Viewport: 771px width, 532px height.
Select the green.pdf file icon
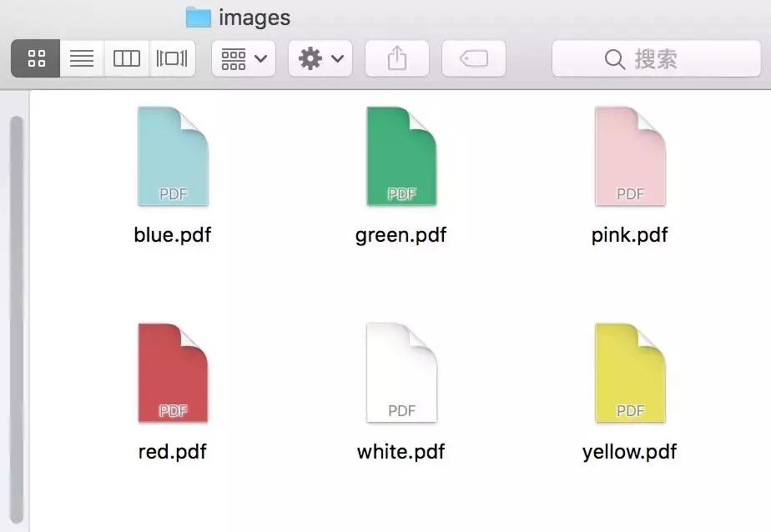pos(401,157)
